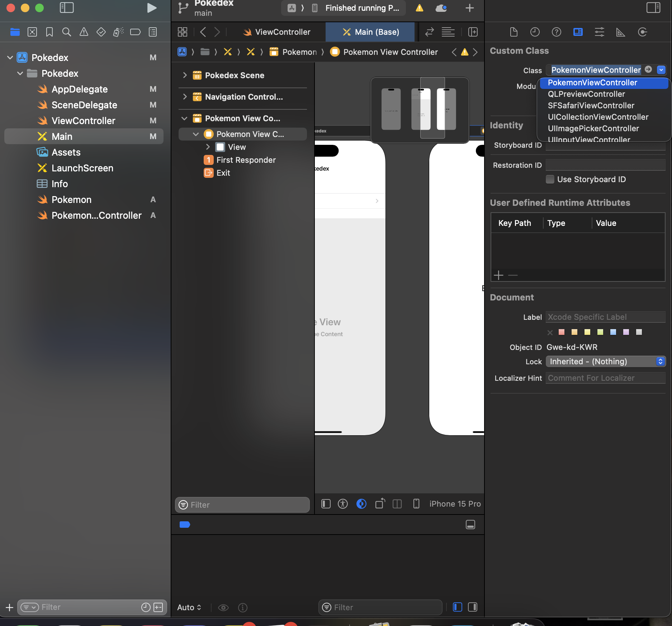This screenshot has height=626, width=672.
Task: Show the Attributes inspector
Action: point(600,32)
